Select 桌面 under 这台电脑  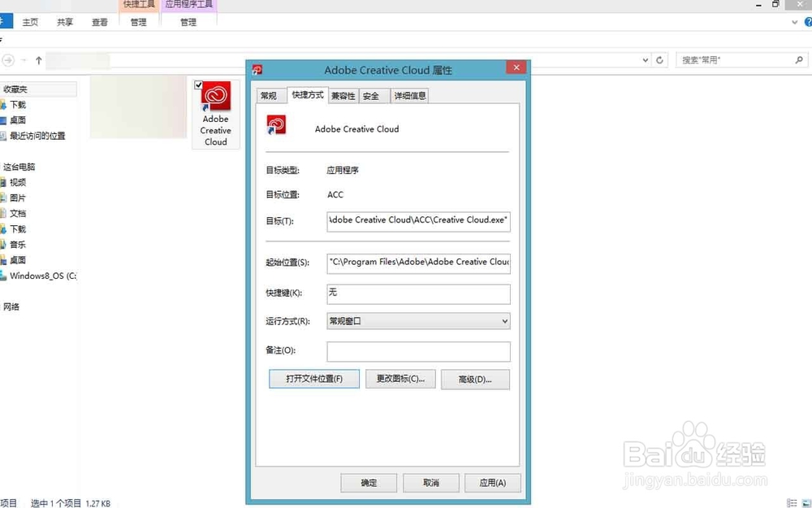(x=18, y=260)
